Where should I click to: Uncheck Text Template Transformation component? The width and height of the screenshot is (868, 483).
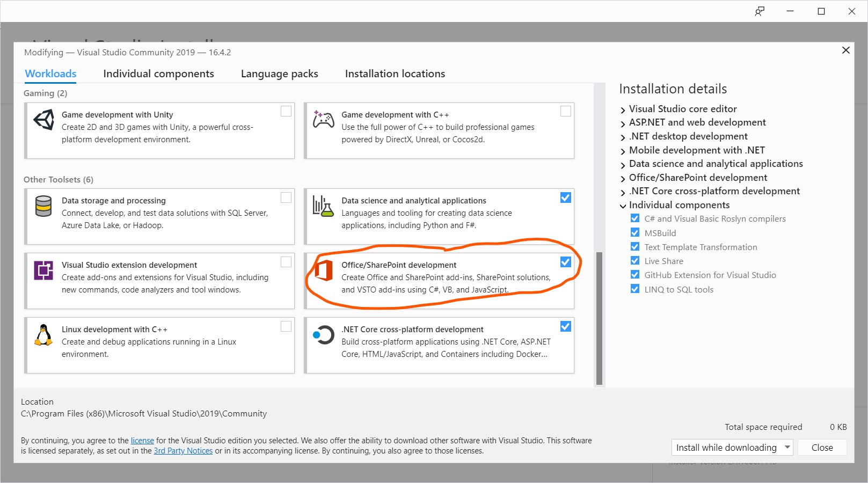[635, 246]
